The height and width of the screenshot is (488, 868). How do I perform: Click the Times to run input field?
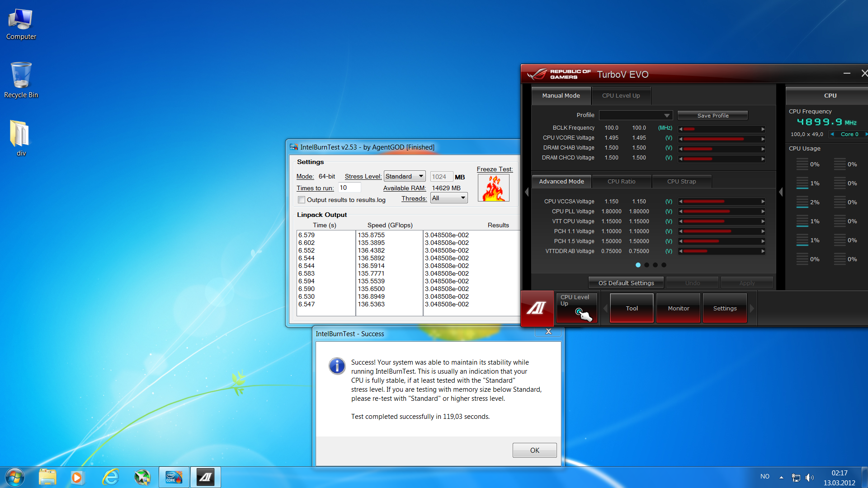coord(349,188)
